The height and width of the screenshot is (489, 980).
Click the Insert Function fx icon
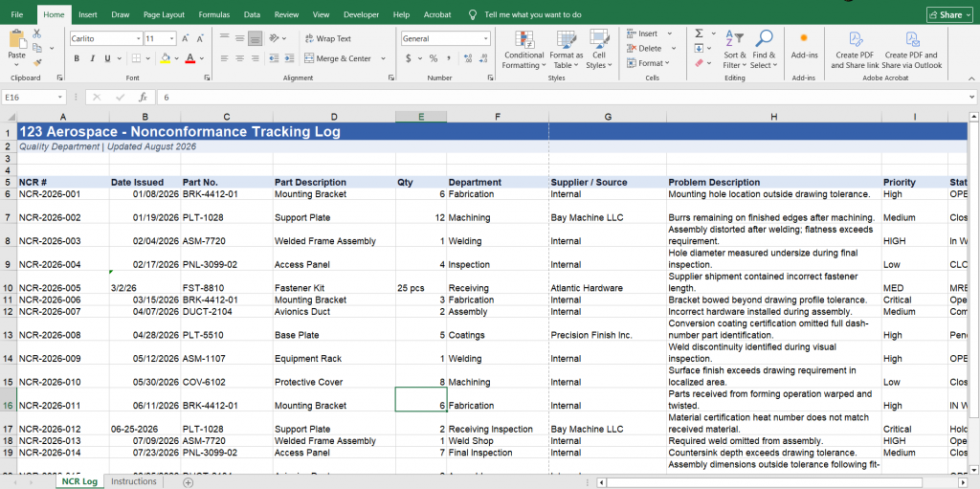coord(144,98)
